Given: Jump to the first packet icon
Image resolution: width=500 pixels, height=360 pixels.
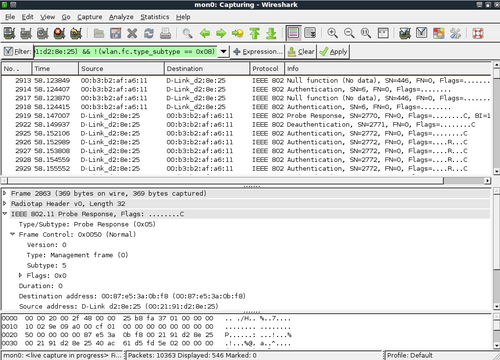Looking at the screenshot, I should click(x=254, y=33).
